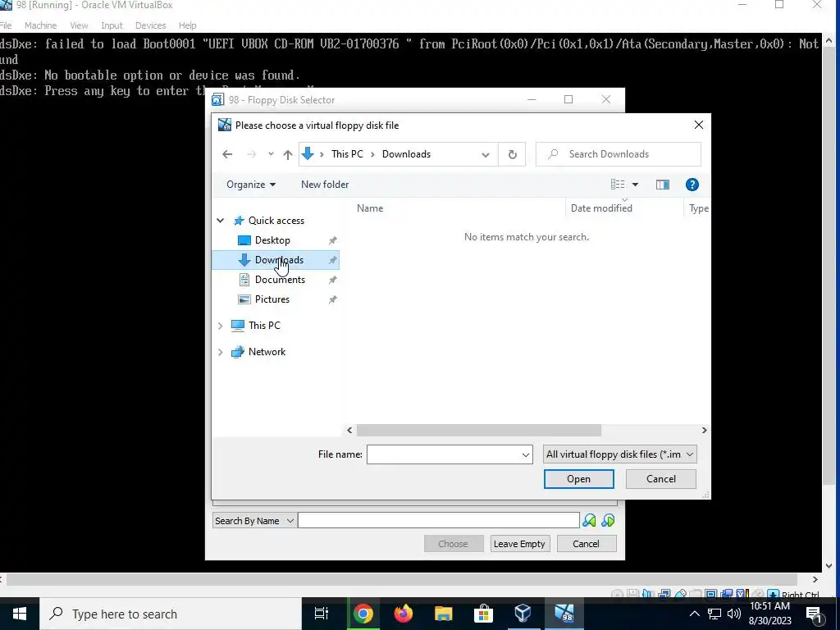Click Cancel in the Floppy Disk Selector window
Image resolution: width=840 pixels, height=630 pixels.
pyautogui.click(x=586, y=544)
